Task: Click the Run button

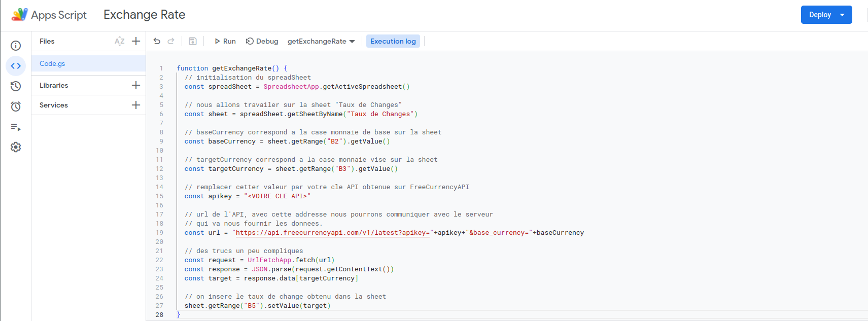Action: [x=225, y=41]
